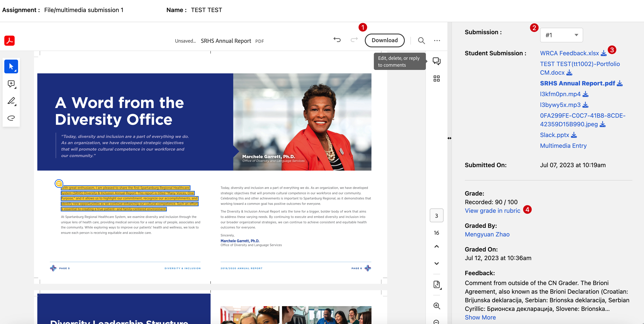
Task: Click the current page number field showing 3
Action: pyautogui.click(x=436, y=216)
